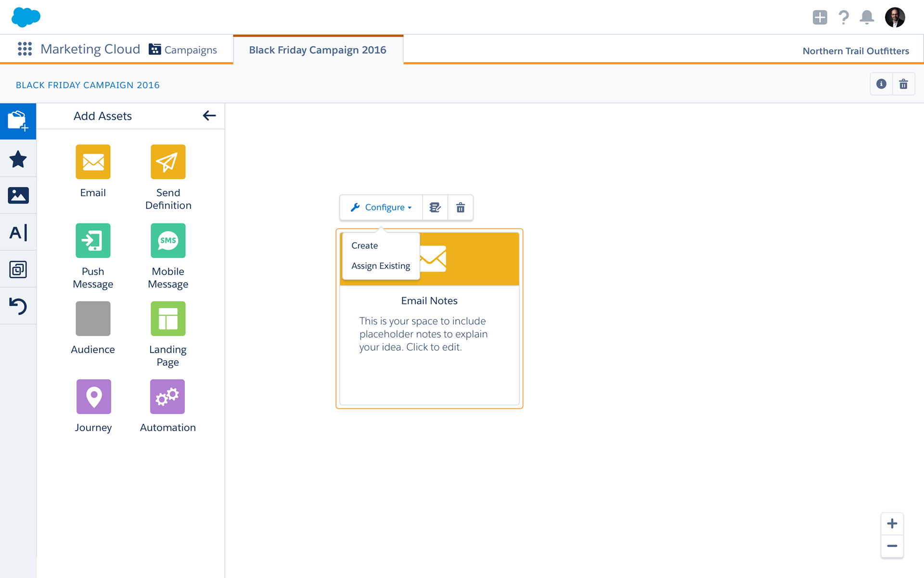Click the BLACK FRIDAY CAMPAIGN 2016 title link
The height and width of the screenshot is (578, 924).
pyautogui.click(x=88, y=85)
